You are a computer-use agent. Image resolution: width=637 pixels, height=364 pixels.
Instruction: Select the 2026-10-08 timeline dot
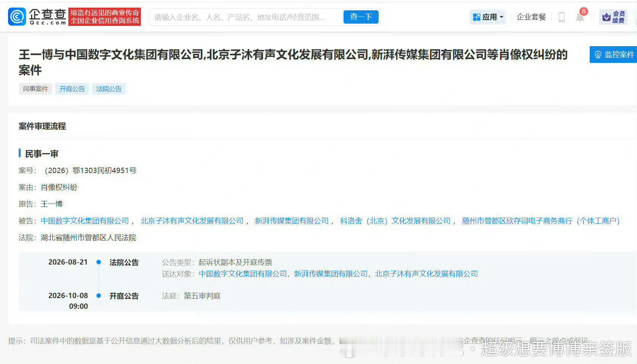pyautogui.click(x=98, y=296)
